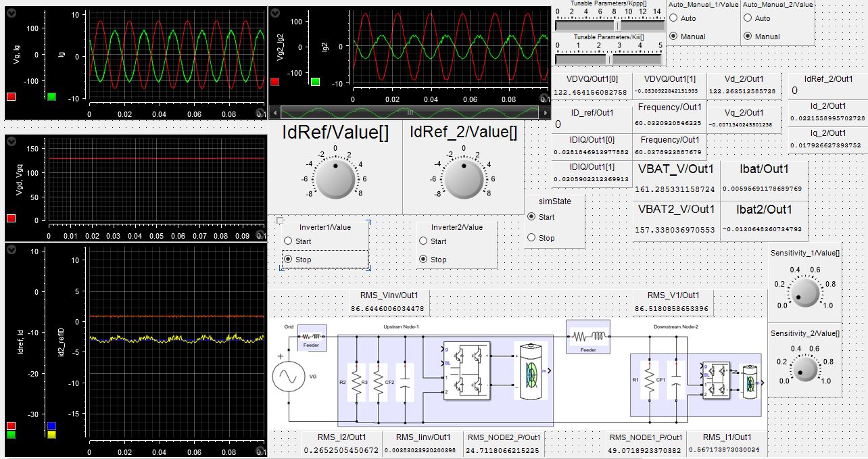Click the VBAT_V/Out1 value display
Screen dimensions: 868x459
point(677,190)
